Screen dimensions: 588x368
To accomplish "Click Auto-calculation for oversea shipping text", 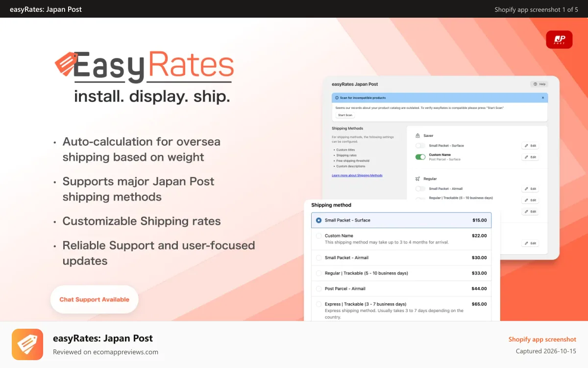I will [142, 149].
